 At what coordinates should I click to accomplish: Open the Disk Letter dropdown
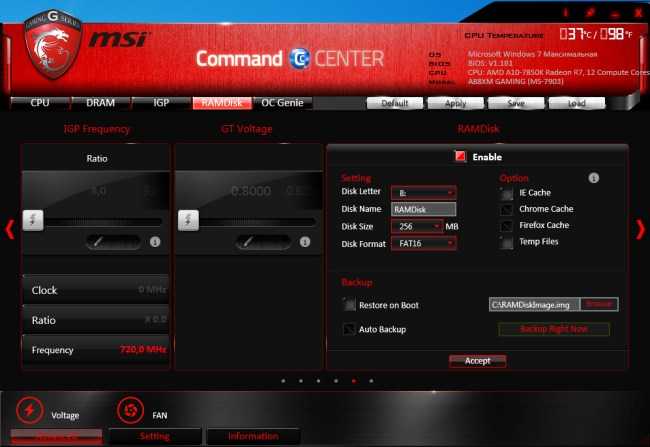pos(424,193)
